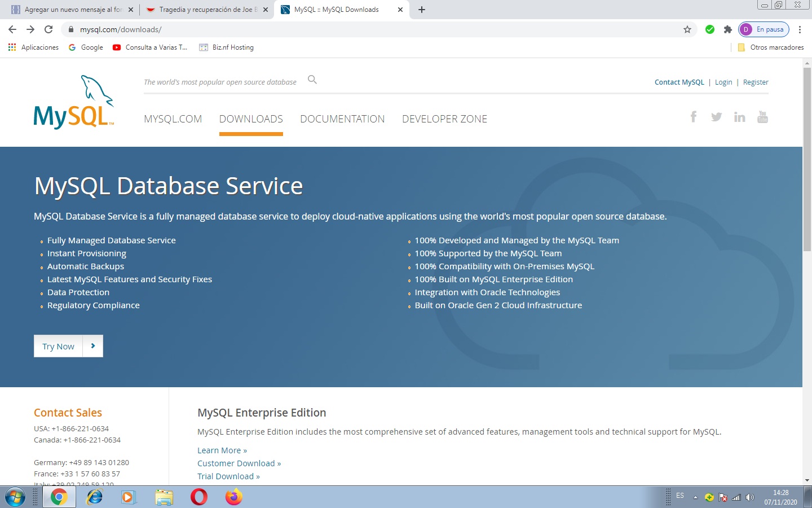Open a new browser tab
The image size is (812, 508).
click(422, 10)
